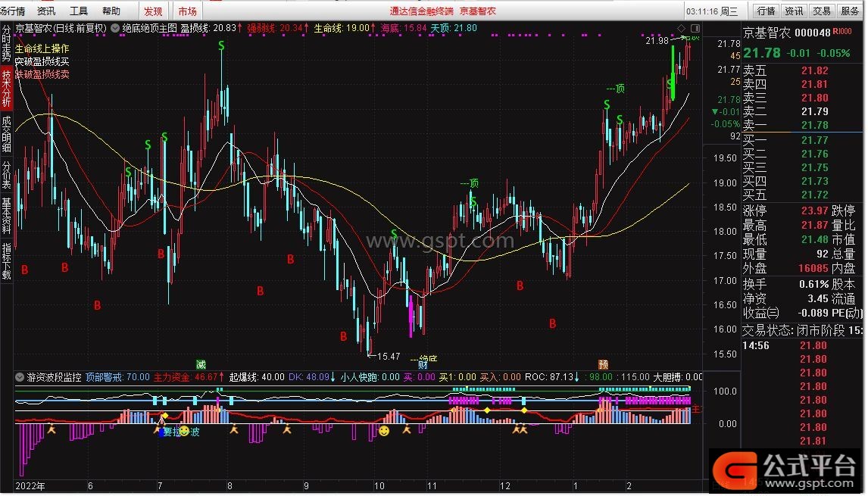Click the R1000 tag beside stock code 000048
868x496 pixels.
[842, 32]
